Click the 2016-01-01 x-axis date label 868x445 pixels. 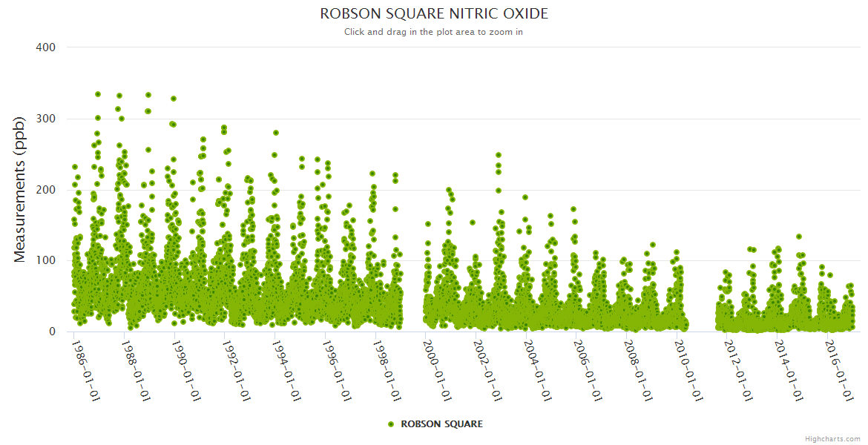[x=838, y=370]
